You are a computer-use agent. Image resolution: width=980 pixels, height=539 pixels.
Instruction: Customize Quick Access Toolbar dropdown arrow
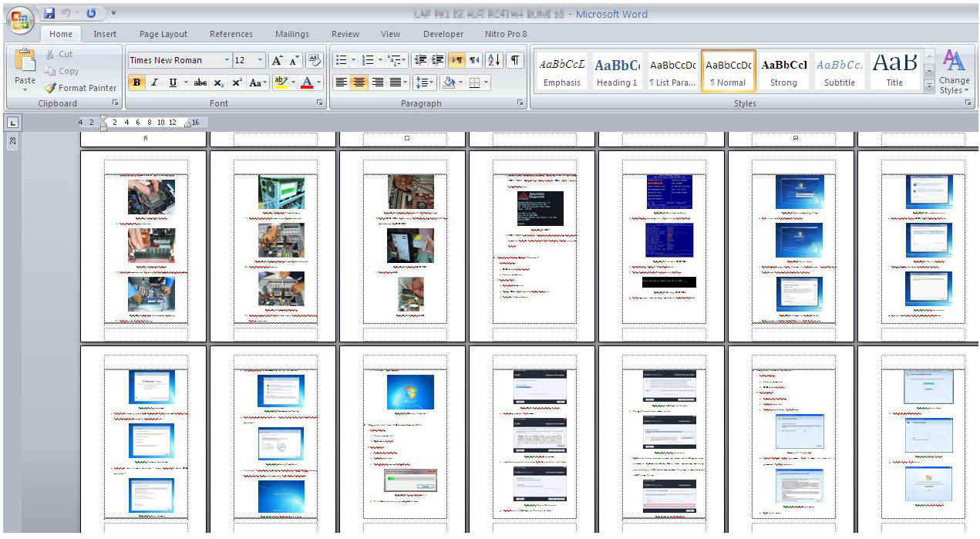point(114,13)
